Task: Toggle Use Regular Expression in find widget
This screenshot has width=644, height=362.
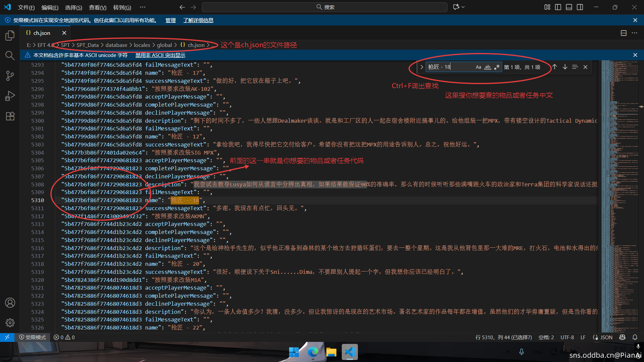Action: coord(497,67)
